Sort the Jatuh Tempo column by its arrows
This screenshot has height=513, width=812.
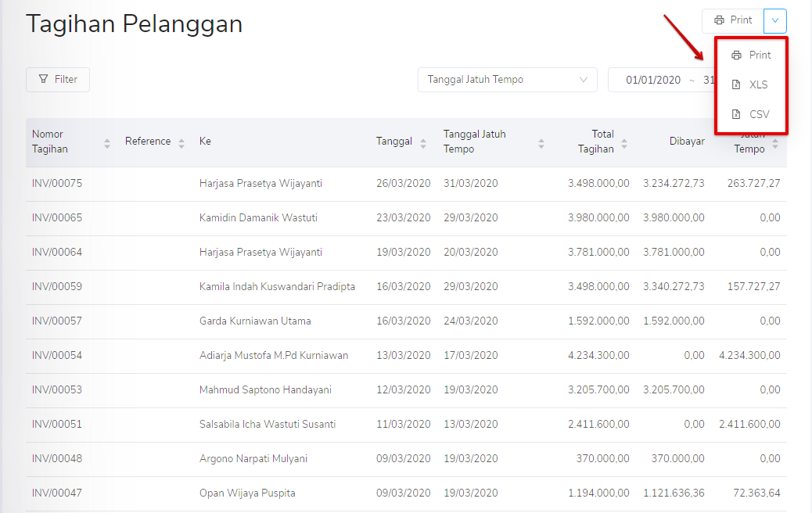tap(774, 145)
